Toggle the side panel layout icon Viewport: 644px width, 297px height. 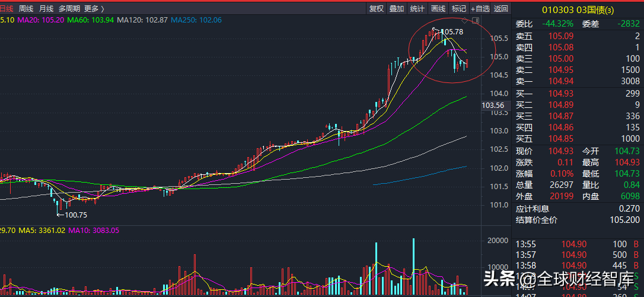(x=474, y=21)
